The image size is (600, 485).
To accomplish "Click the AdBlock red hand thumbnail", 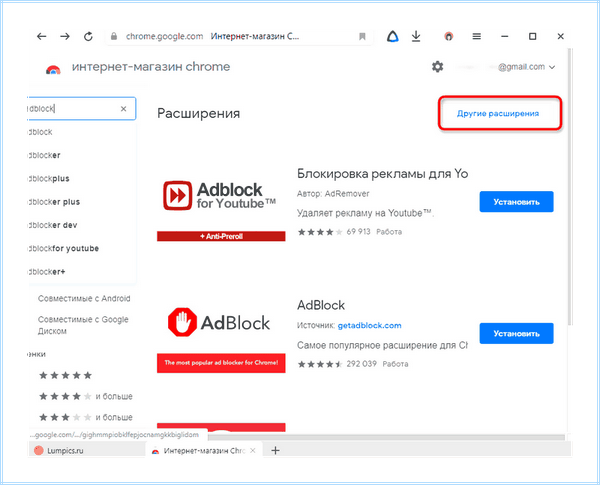I will 221,335.
